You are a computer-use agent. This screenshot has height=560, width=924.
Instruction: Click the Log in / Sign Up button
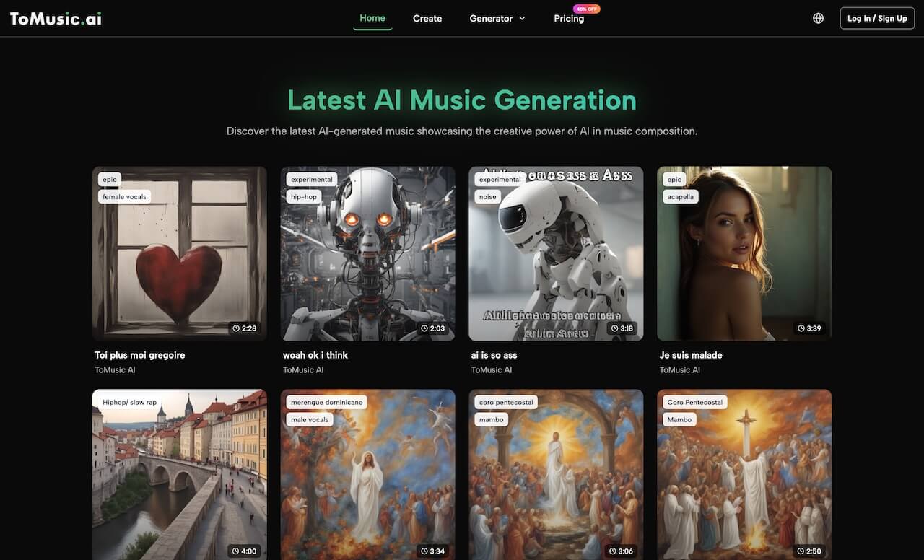876,18
